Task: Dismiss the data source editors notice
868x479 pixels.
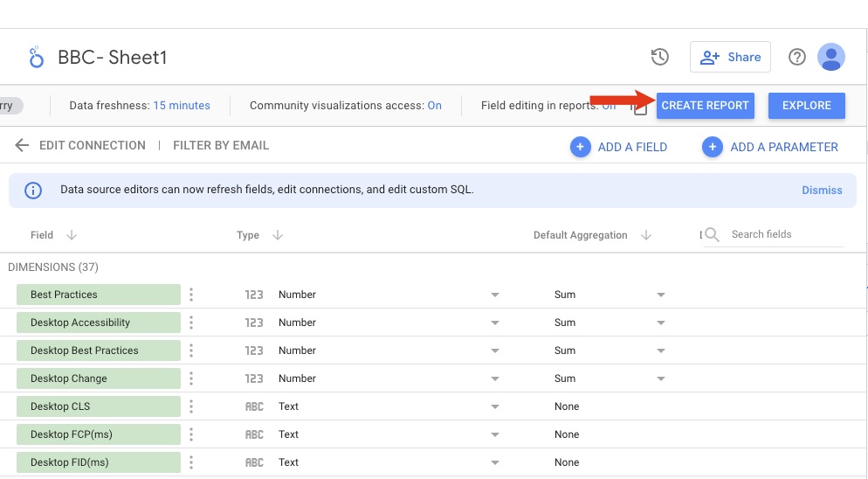Action: [x=822, y=190]
